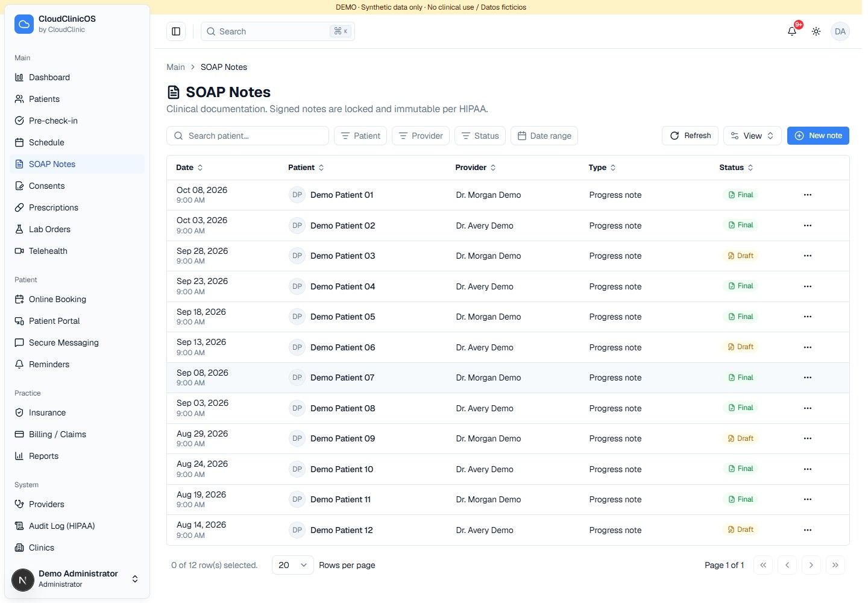
Task: Filter notes by Provider
Action: click(421, 136)
